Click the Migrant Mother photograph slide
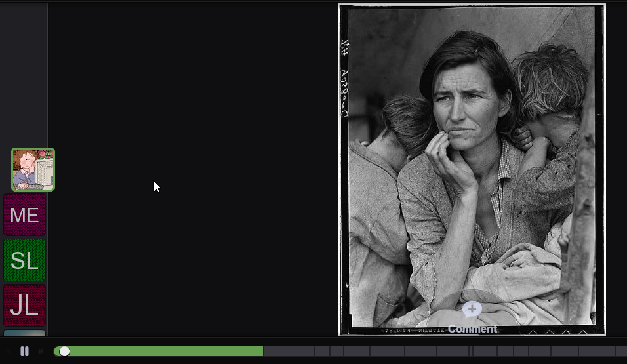Image resolution: width=627 pixels, height=364 pixels. tap(472, 170)
